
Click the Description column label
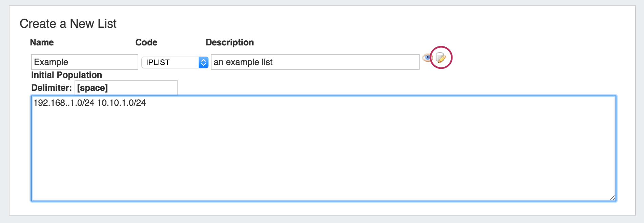229,42
